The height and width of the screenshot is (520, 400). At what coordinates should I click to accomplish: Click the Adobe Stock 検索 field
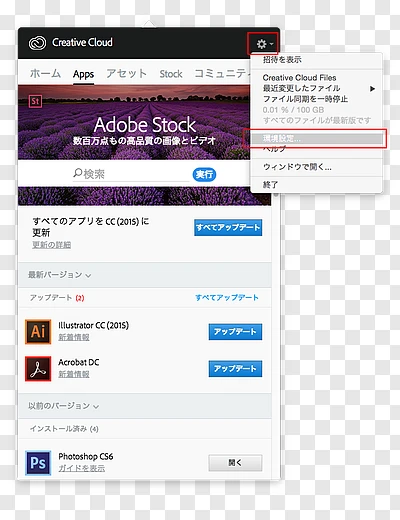131,174
